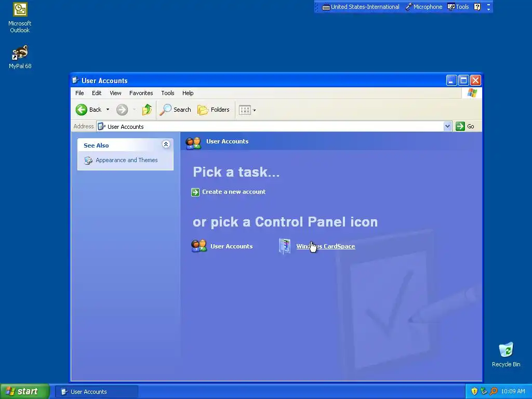Toggle the Microphone on language bar
The image size is (532, 399).
pyautogui.click(x=424, y=7)
